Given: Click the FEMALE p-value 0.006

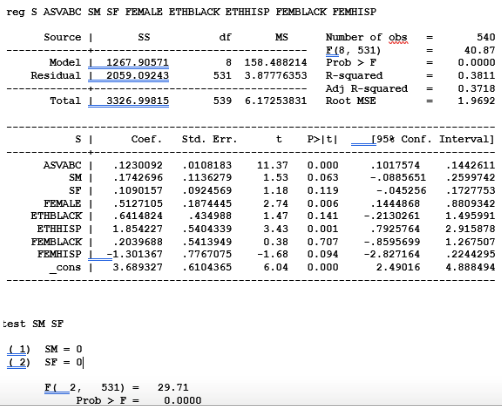Looking at the screenshot, I should tap(323, 203).
